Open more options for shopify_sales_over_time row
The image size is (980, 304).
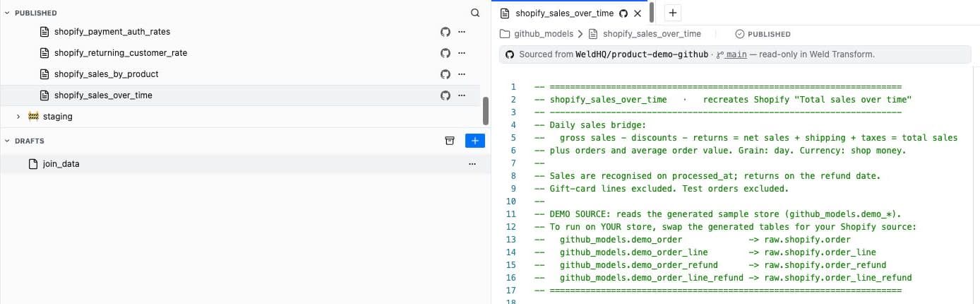pos(462,95)
